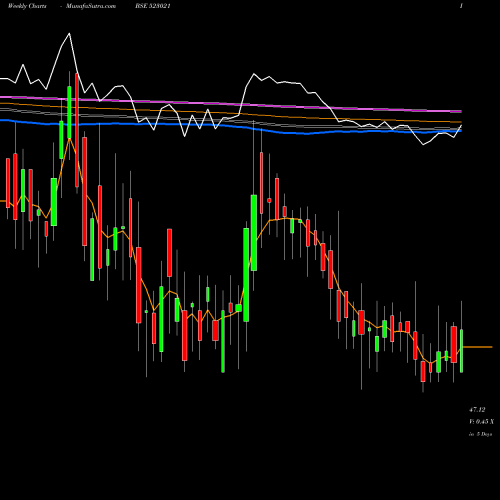Click the last green candlestick on the chart
The width and height of the screenshot is (500, 500).
tap(462, 351)
